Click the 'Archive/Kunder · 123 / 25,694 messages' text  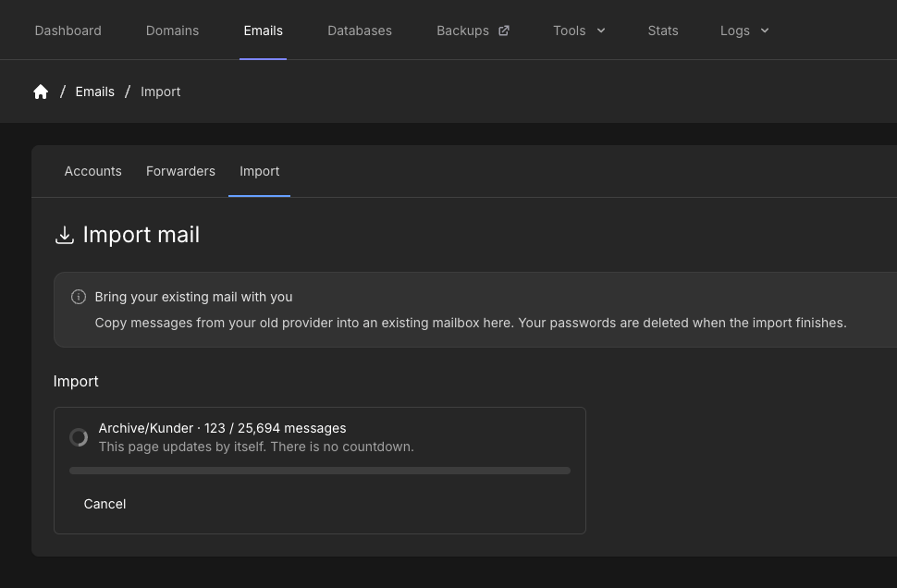pos(222,428)
